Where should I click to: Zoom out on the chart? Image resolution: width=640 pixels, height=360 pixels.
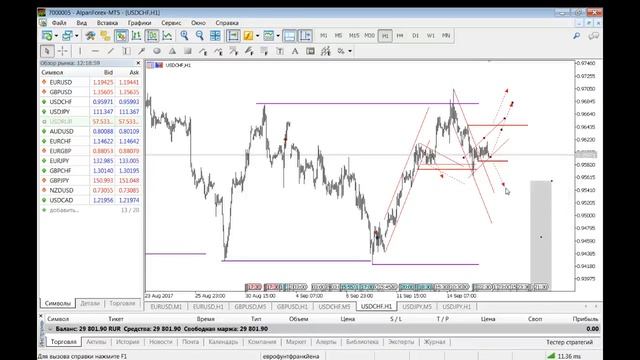(x=200, y=36)
